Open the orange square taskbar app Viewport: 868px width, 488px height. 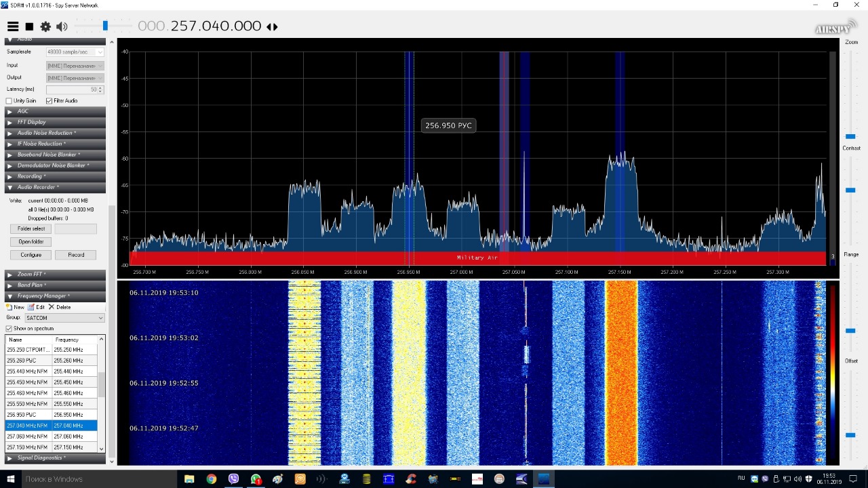[x=300, y=479]
